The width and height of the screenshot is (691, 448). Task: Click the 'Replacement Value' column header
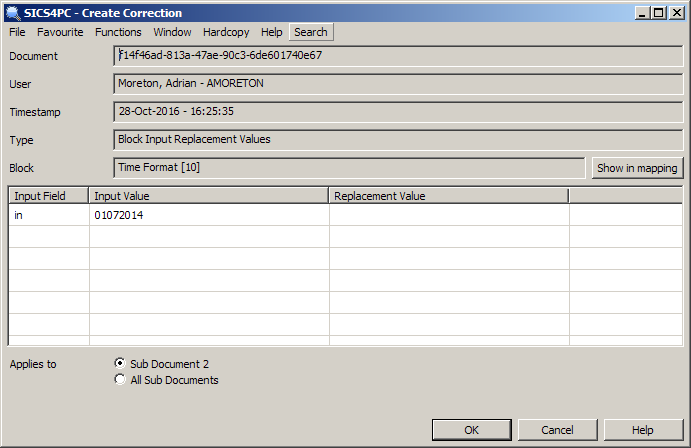coord(448,196)
